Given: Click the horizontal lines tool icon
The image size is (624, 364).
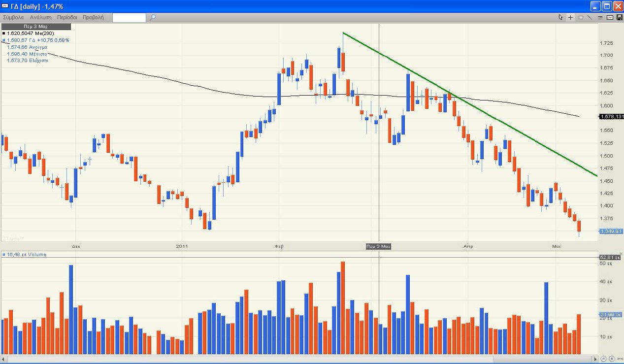Looking at the screenshot, I should pos(600,17).
